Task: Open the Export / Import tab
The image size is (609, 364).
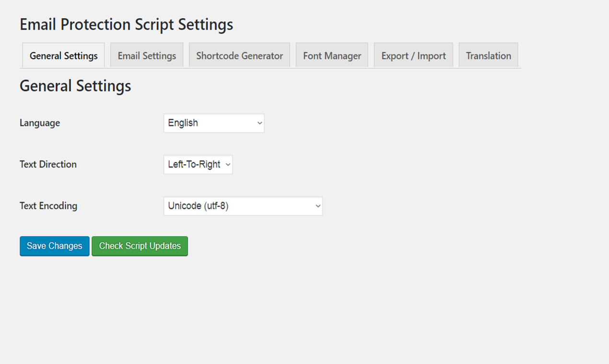Action: coord(413,55)
